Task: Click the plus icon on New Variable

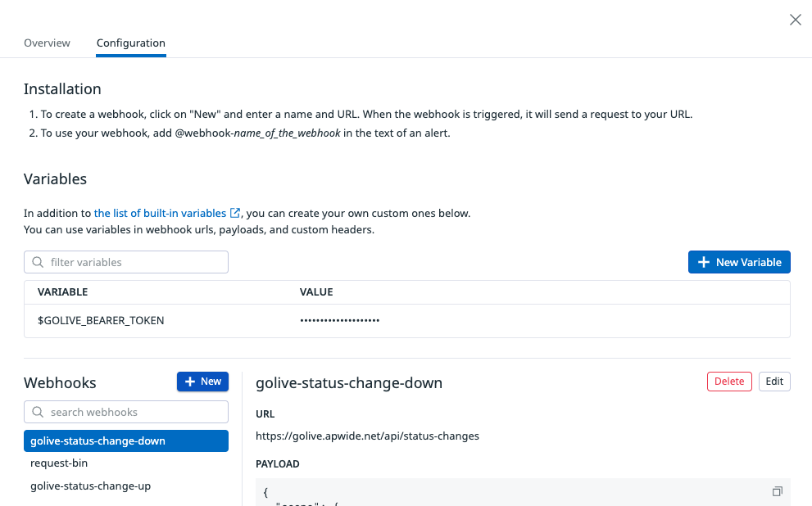Action: [x=703, y=262]
